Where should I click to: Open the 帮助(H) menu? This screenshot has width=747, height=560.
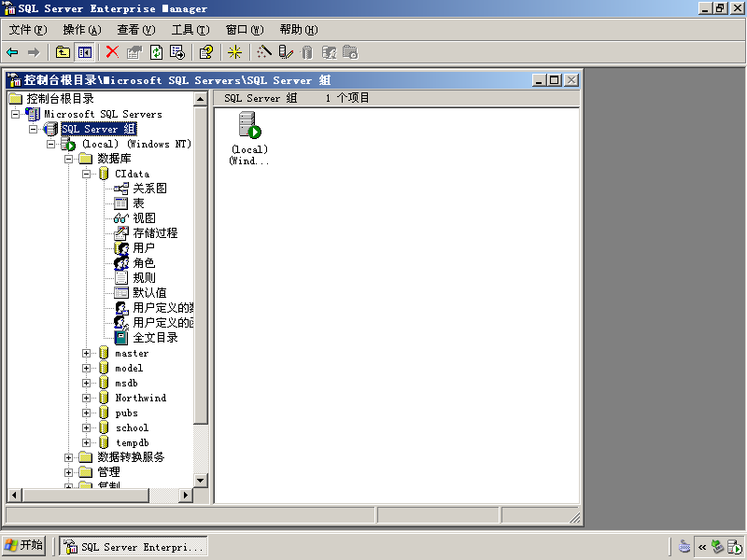[299, 30]
